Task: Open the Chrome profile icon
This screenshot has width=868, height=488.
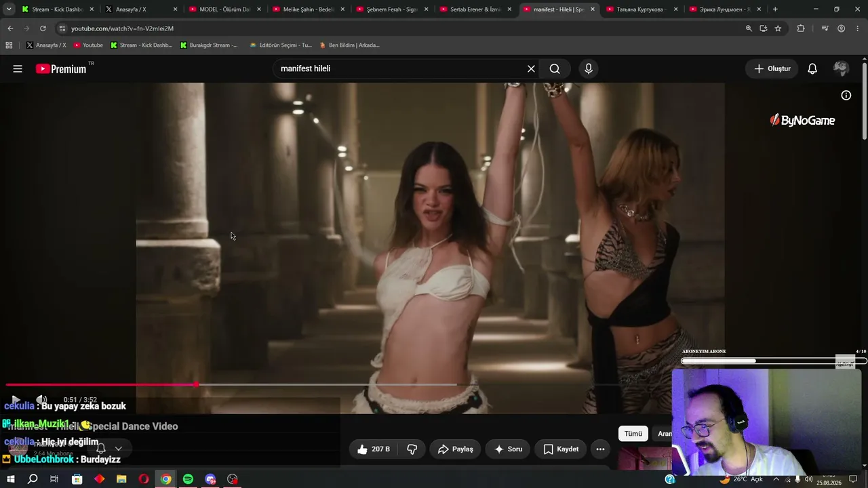Action: coord(841,28)
